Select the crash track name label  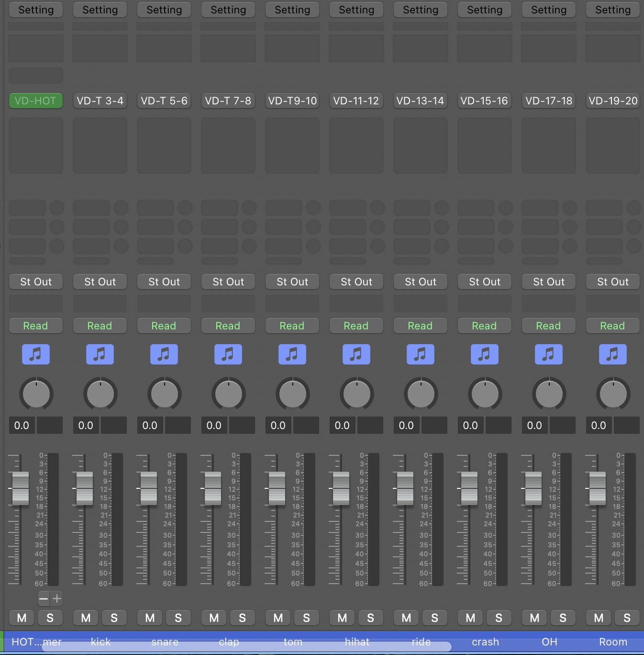[x=485, y=642]
